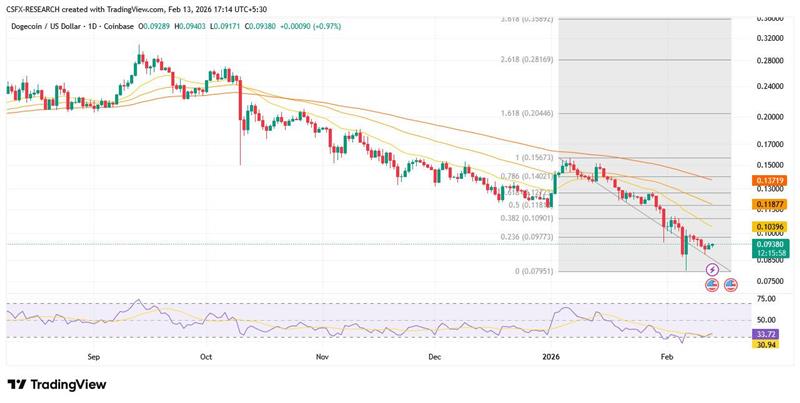
Task: Click the Oct label on the time axis
Action: click(x=206, y=356)
